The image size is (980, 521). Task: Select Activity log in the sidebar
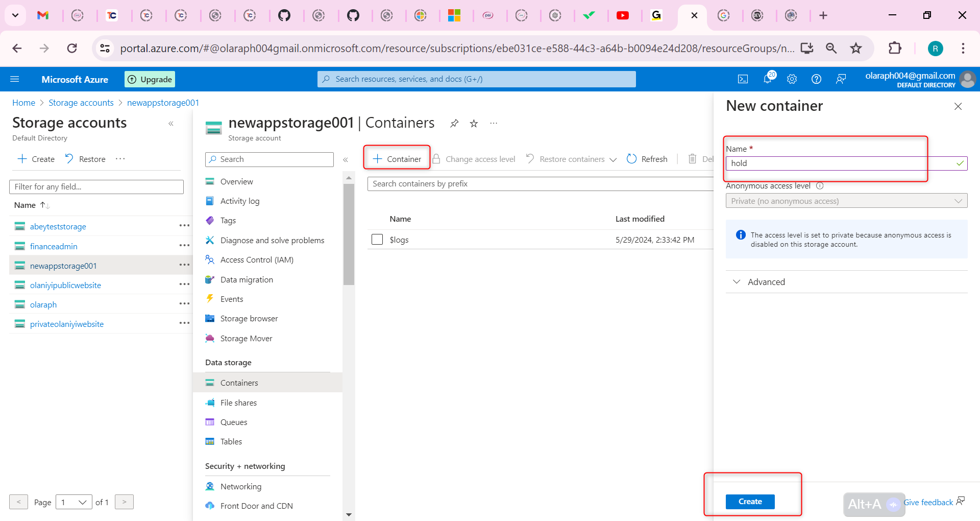[240, 201]
